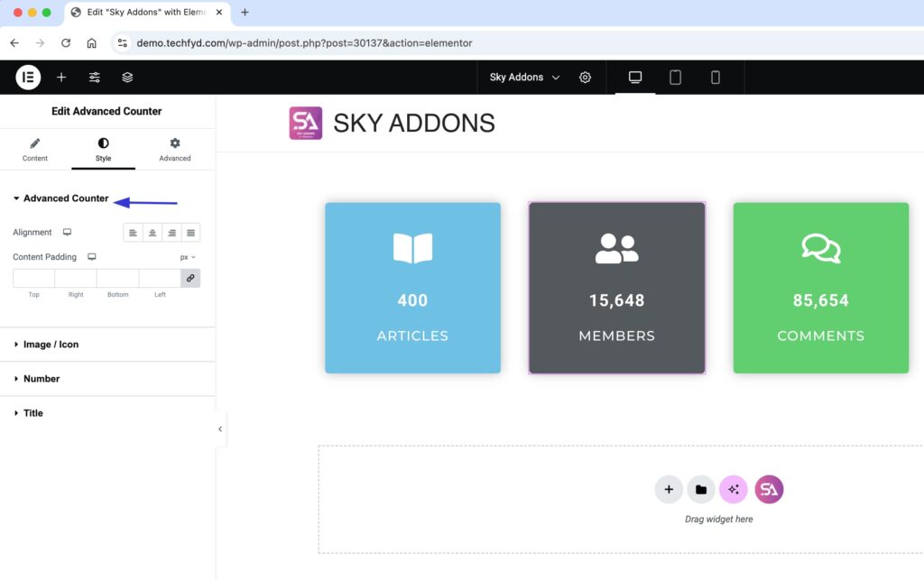
Task: Set alignment to left
Action: [x=134, y=233]
